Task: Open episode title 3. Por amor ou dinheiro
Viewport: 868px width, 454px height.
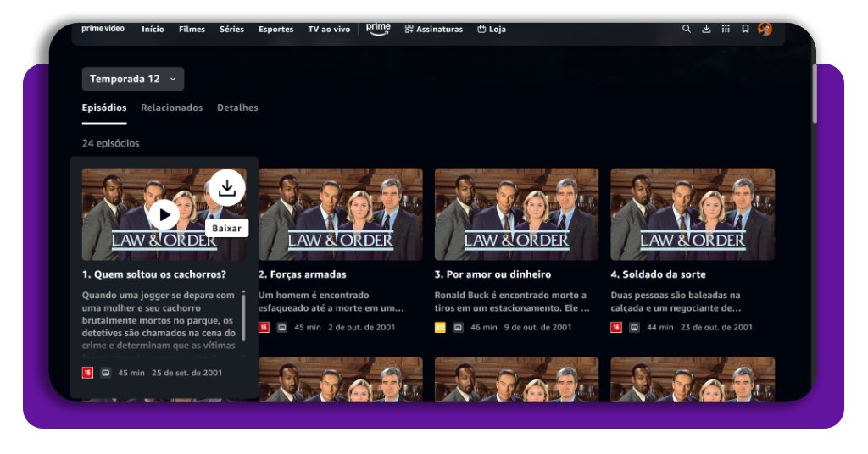Action: 492,274
